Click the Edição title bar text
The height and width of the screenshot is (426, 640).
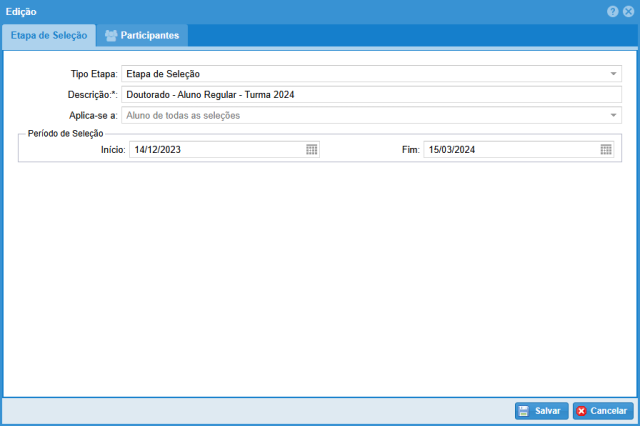[22, 11]
